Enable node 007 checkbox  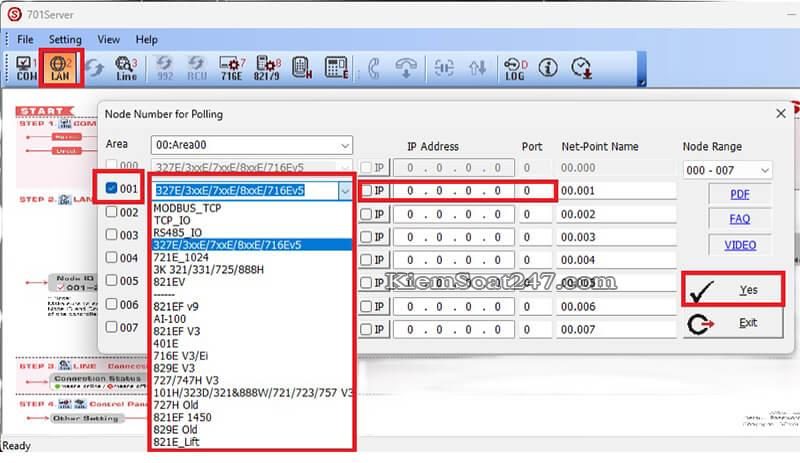point(111,327)
